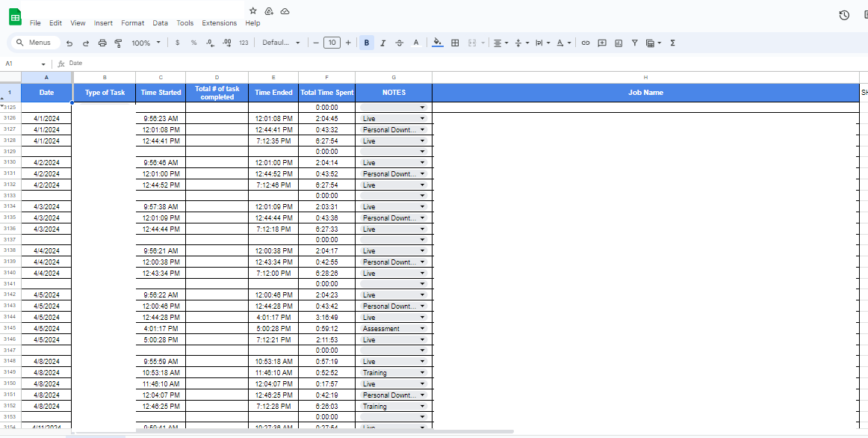
Task: Open the Edit menu
Action: tap(55, 23)
